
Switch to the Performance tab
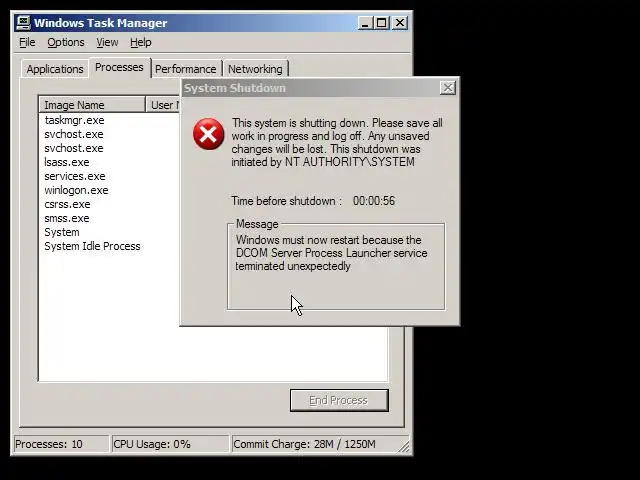[x=186, y=69]
